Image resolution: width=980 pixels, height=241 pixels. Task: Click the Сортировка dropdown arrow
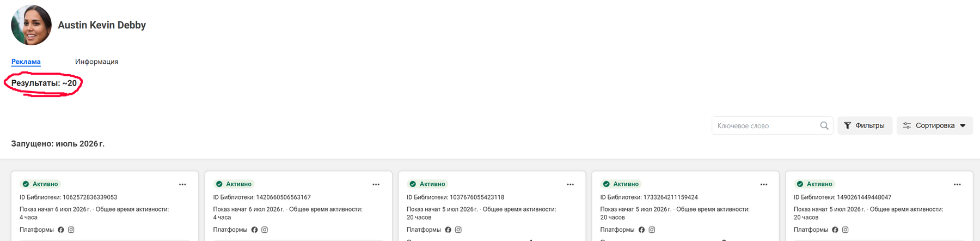click(963, 125)
